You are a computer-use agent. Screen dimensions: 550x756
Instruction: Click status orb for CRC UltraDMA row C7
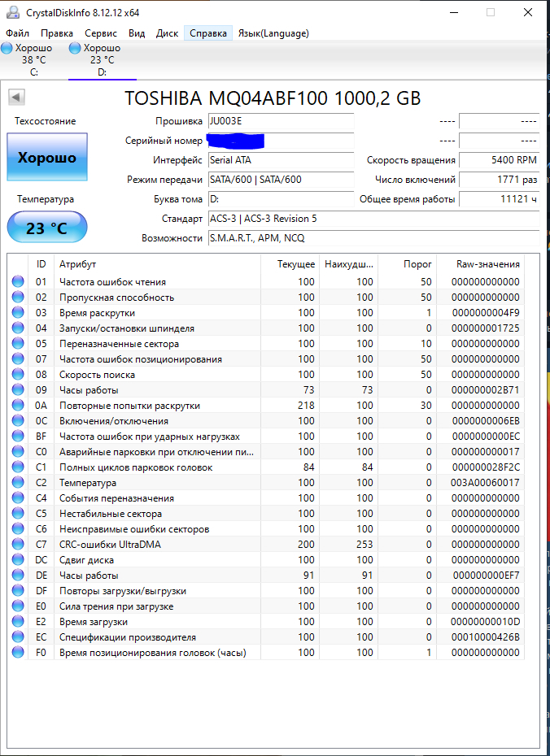[x=18, y=545]
